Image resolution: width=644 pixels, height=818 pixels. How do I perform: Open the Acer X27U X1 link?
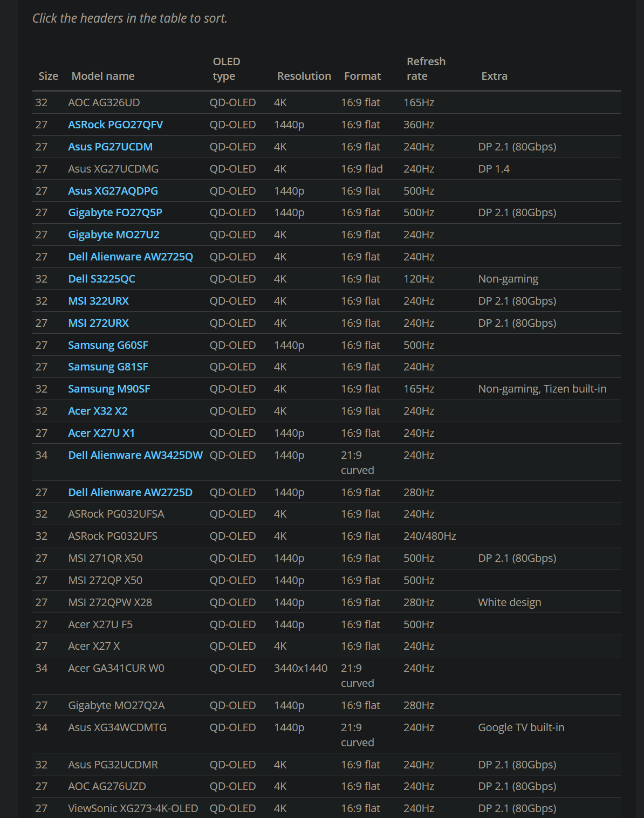pos(101,433)
